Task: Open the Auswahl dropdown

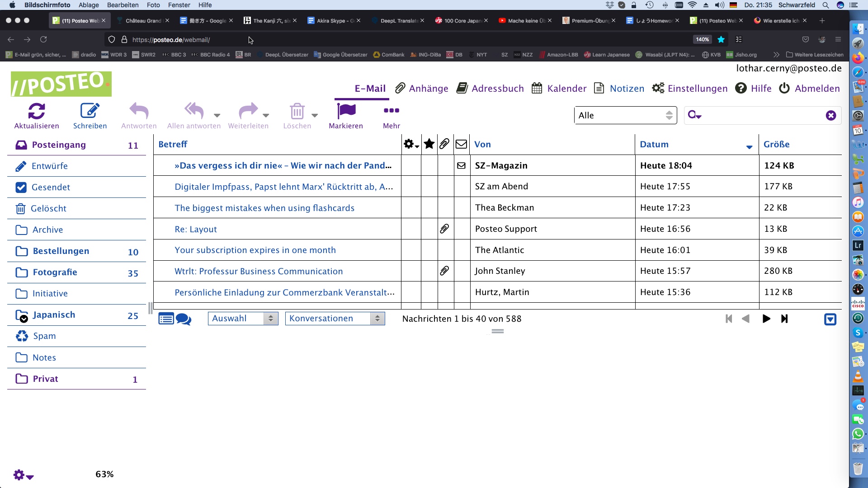Action: pos(243,318)
